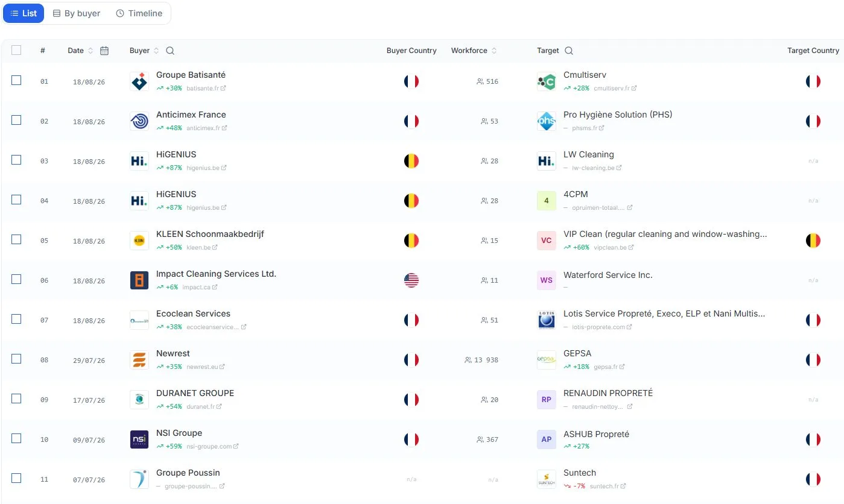The image size is (844, 504).
Task: Click the Ecoclean Services logo icon
Action: pyautogui.click(x=139, y=320)
